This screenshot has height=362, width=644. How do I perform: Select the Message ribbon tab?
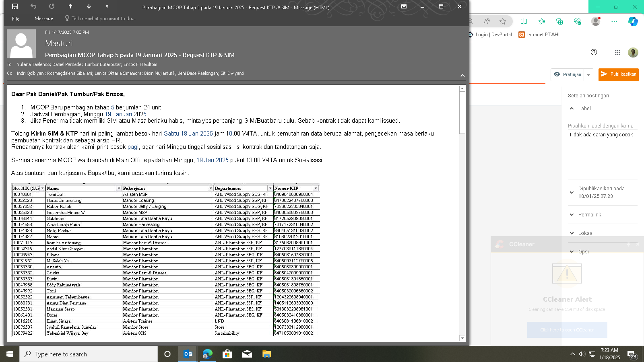(44, 19)
